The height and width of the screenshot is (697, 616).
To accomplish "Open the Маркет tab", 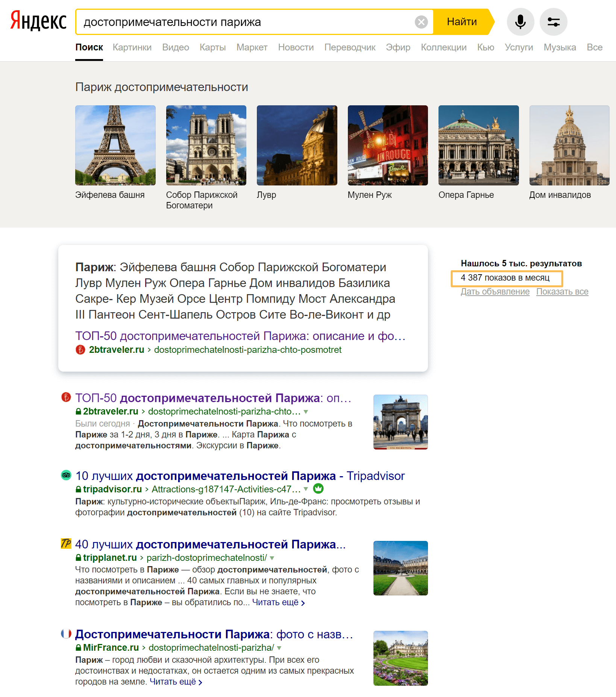I will 252,47.
